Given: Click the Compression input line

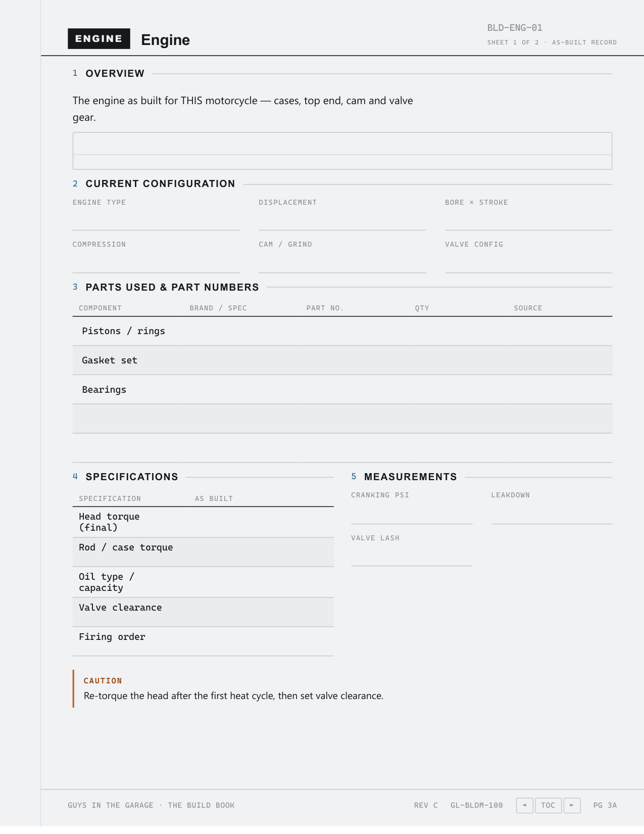Looking at the screenshot, I should pyautogui.click(x=156, y=263).
